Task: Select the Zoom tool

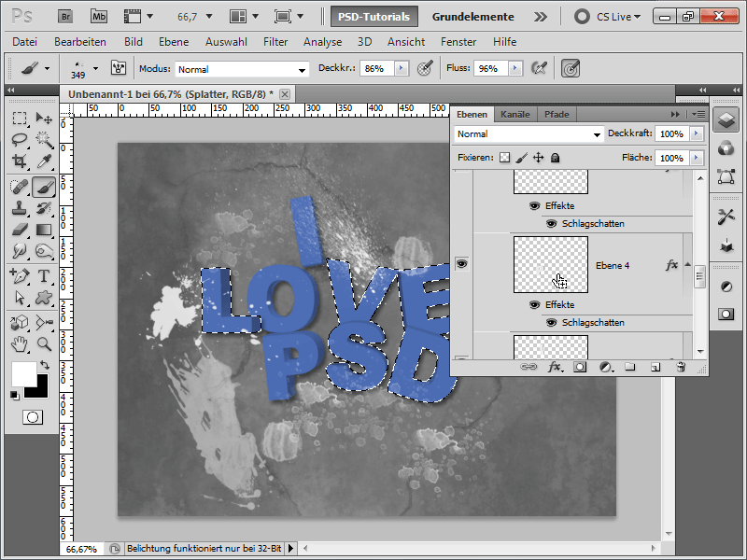Action: click(44, 343)
